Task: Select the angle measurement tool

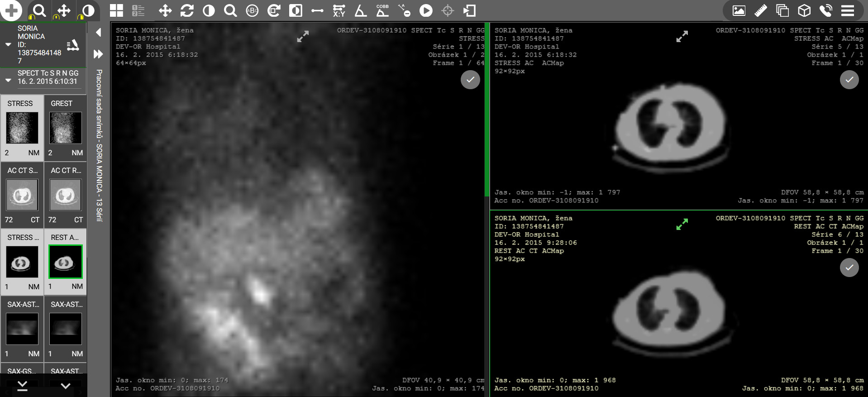Action: click(x=361, y=10)
